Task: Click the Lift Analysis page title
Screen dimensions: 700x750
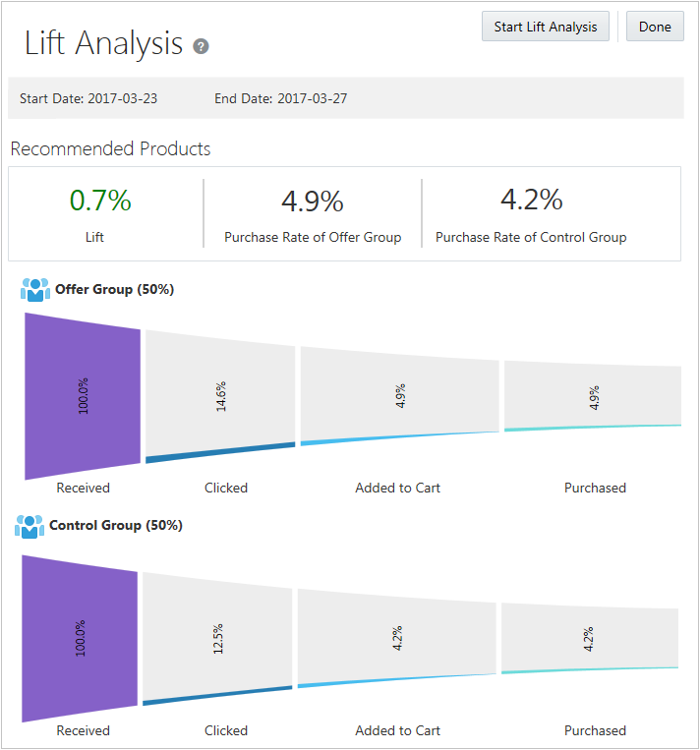Action: point(103,43)
